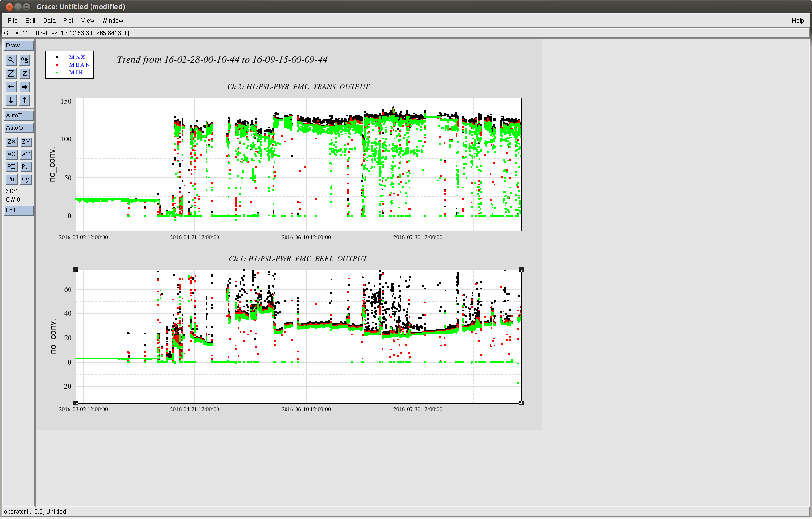Click the Cy cycle world stack button

[26, 179]
